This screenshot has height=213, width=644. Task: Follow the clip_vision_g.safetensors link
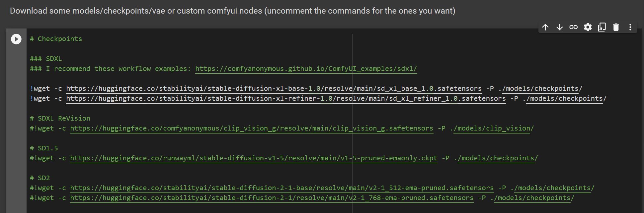251,129
